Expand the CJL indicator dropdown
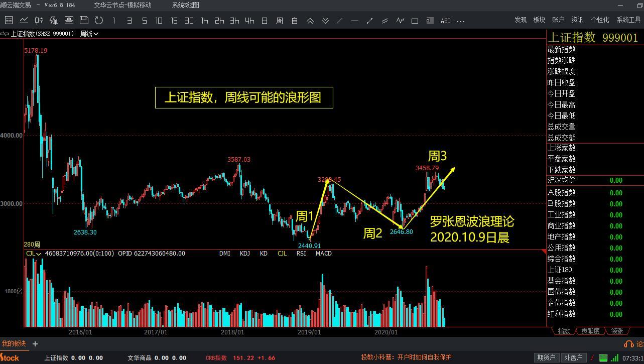Image resolution: width=644 pixels, height=364 pixels. [x=34, y=254]
